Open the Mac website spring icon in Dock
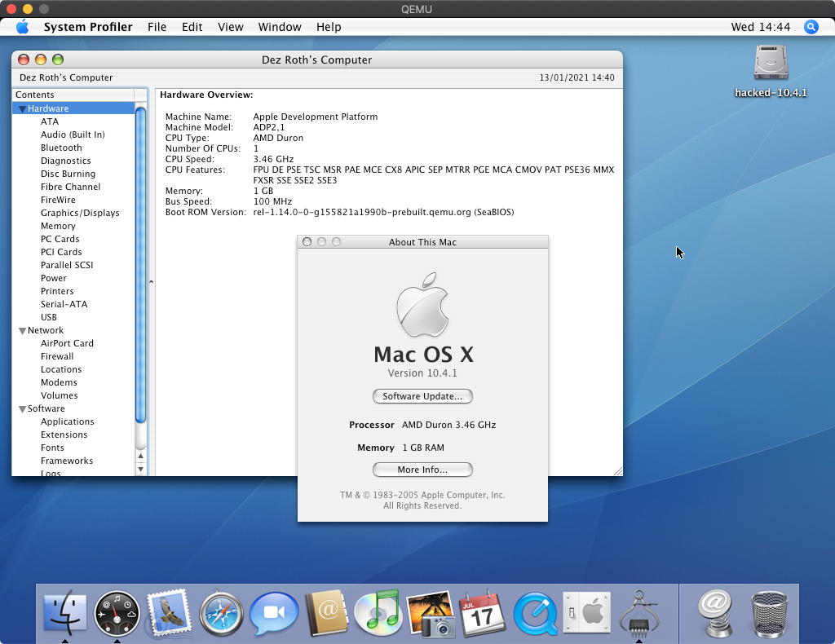 tap(716, 612)
